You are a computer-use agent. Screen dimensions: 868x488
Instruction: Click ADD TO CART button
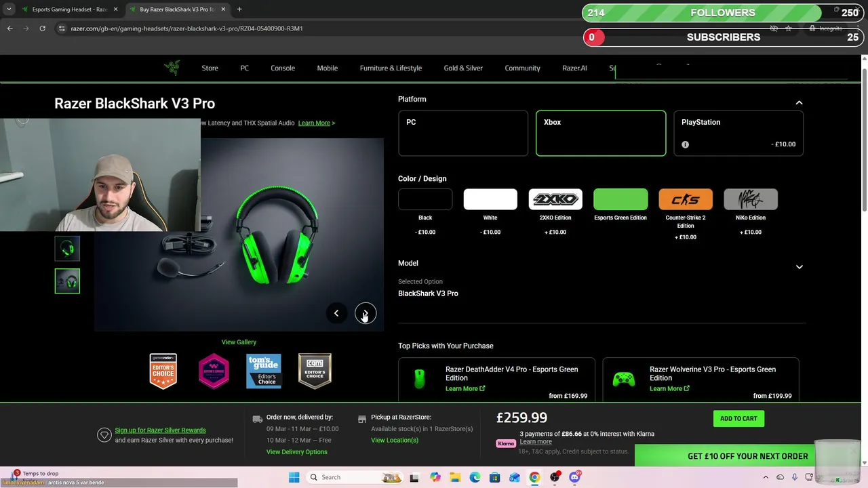[x=738, y=418]
